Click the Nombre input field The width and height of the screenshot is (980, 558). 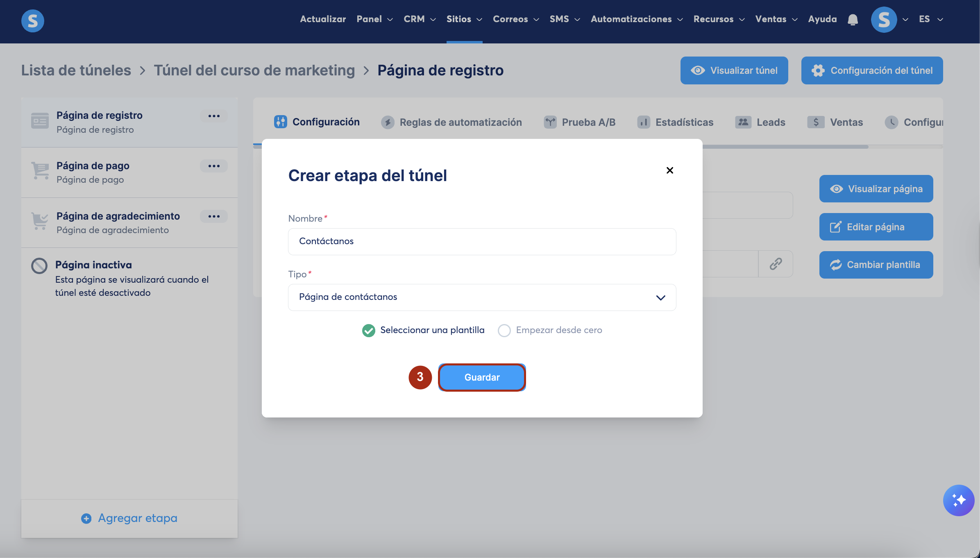pyautogui.click(x=482, y=242)
